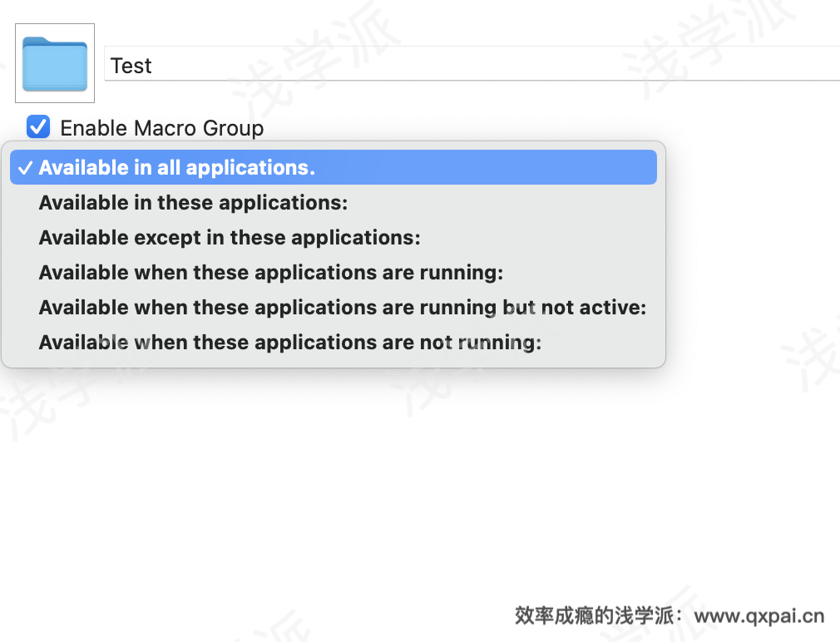Uncheck the Enable Macro Group checkbox
Screen dimensions: 840x642
click(x=38, y=127)
